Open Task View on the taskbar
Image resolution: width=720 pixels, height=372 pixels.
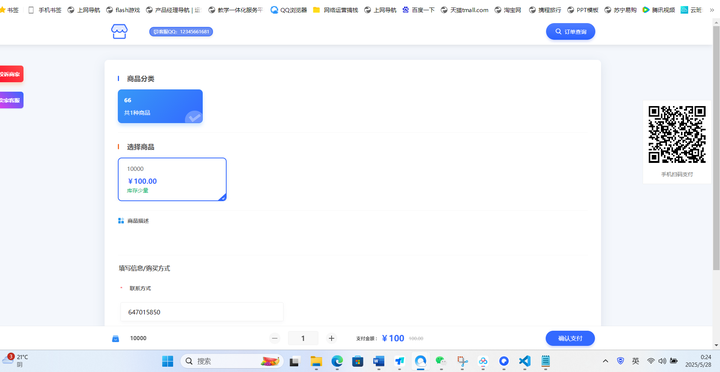[x=295, y=361]
